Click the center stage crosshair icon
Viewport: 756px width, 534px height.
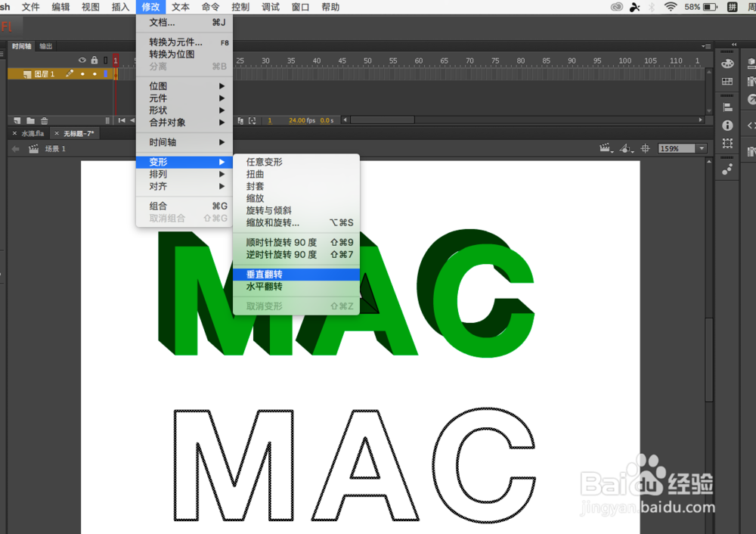click(645, 148)
